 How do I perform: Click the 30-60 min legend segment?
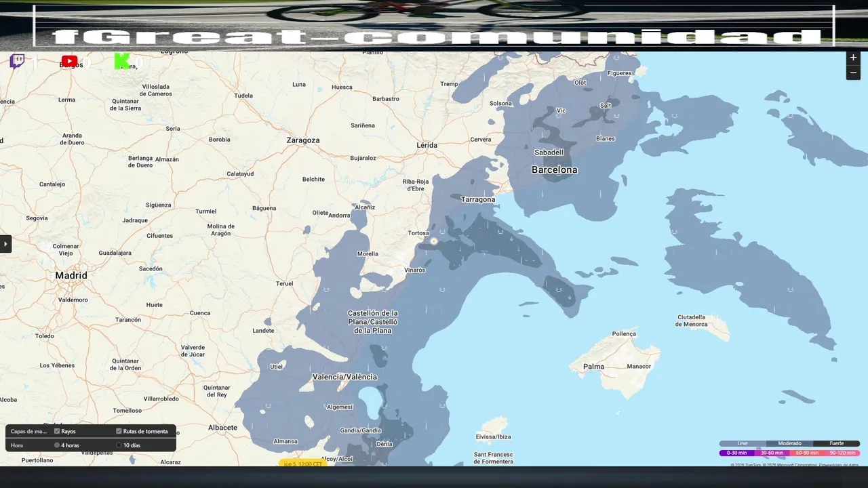pos(772,453)
